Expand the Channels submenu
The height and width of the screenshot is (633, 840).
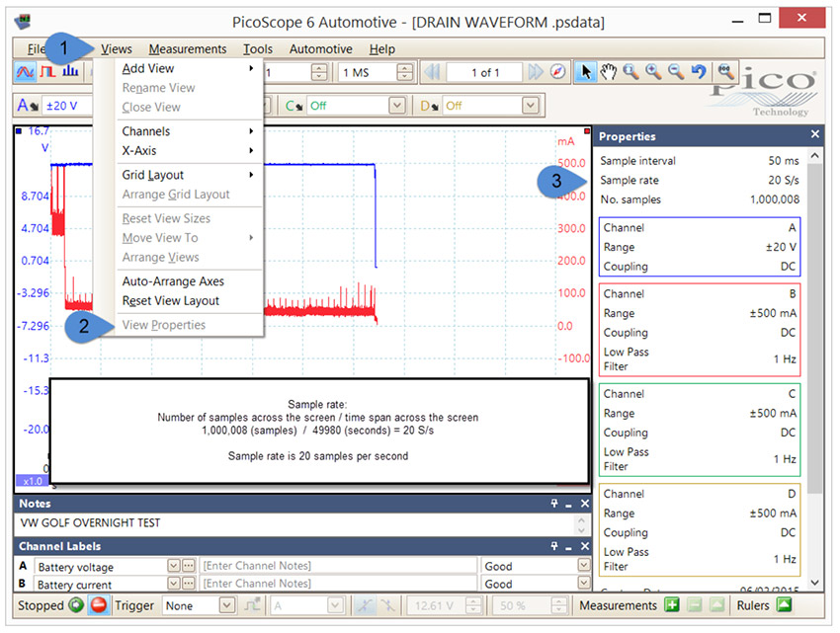tap(188, 131)
